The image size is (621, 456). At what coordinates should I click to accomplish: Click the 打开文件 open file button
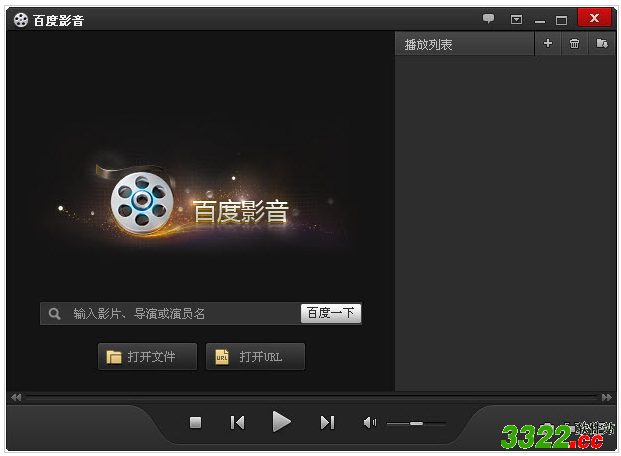(147, 357)
